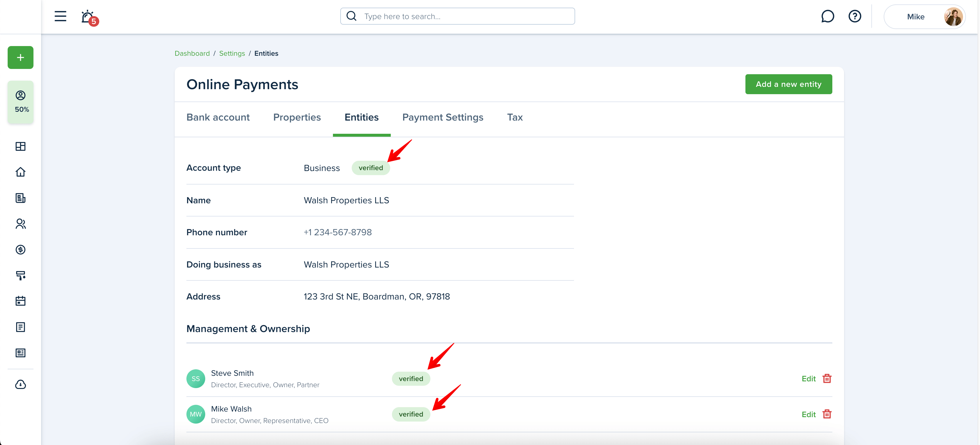This screenshot has height=445, width=980.
Task: Go to Settings breadcrumb link
Action: [232, 54]
